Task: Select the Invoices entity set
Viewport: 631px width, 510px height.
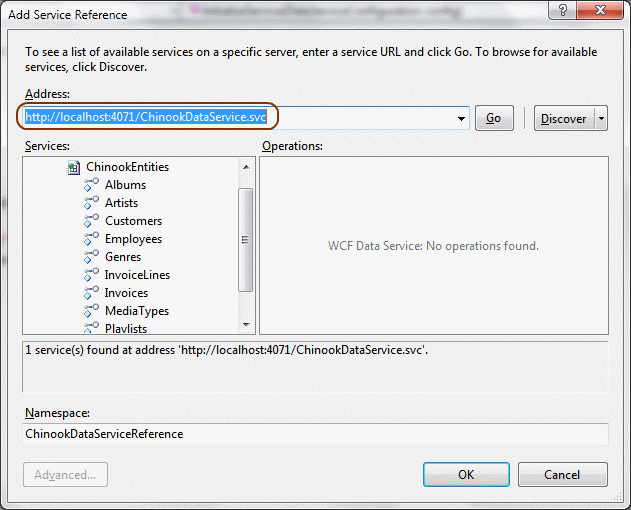Action: tap(126, 293)
